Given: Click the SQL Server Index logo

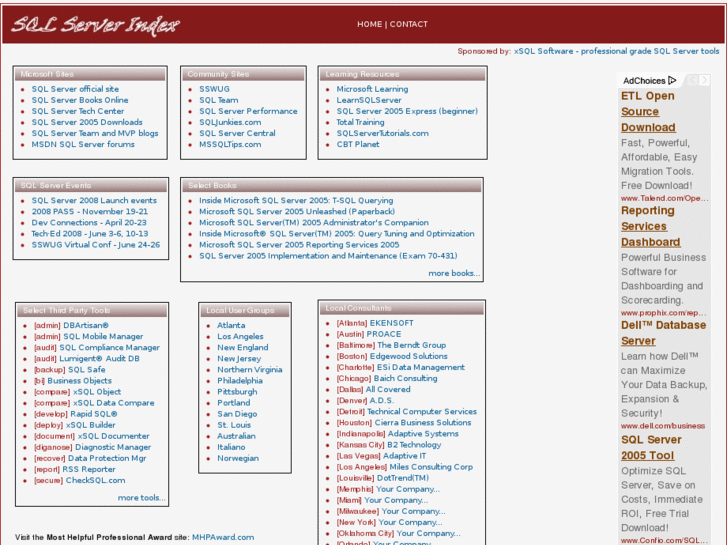Looking at the screenshot, I should point(96,25).
